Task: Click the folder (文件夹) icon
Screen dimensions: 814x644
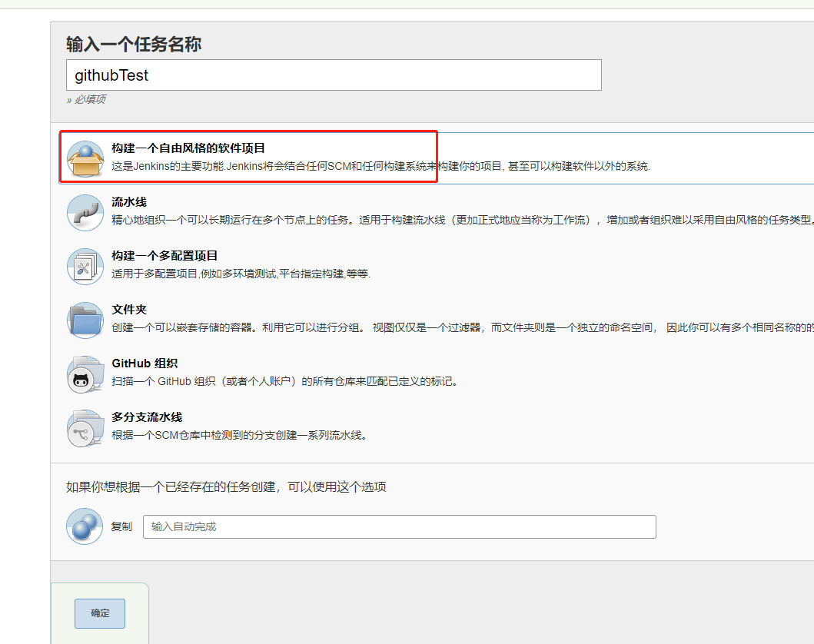Action: [85, 320]
